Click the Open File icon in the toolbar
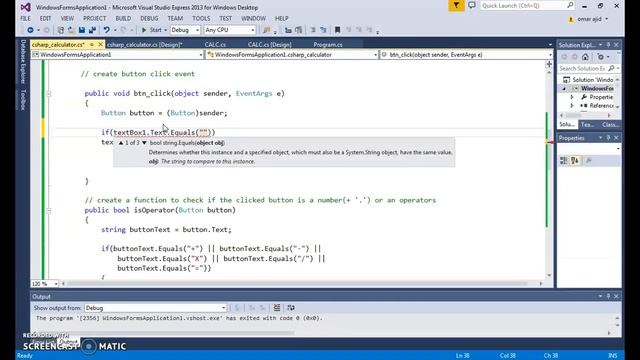Screen dimensions: 640x360 (71, 30)
